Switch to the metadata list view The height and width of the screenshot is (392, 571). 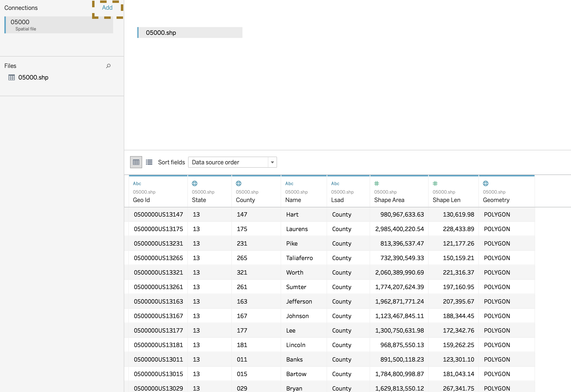coord(149,162)
